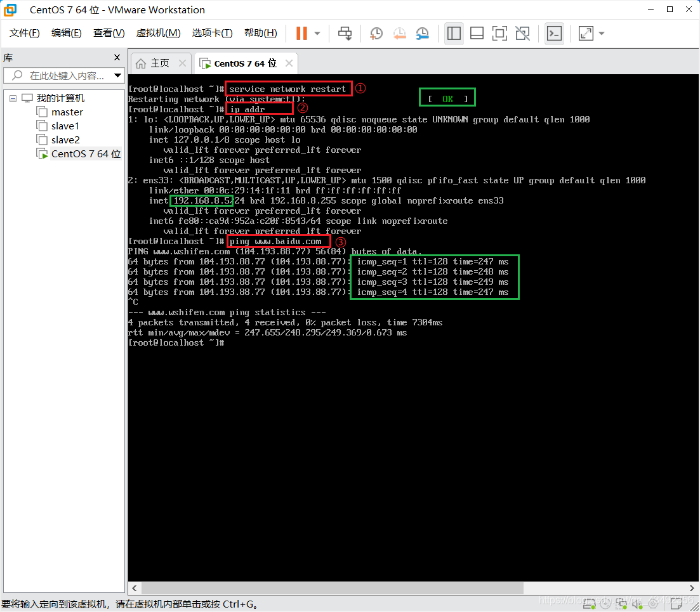
Task: Select the slave2 virtual machine
Action: [65, 140]
